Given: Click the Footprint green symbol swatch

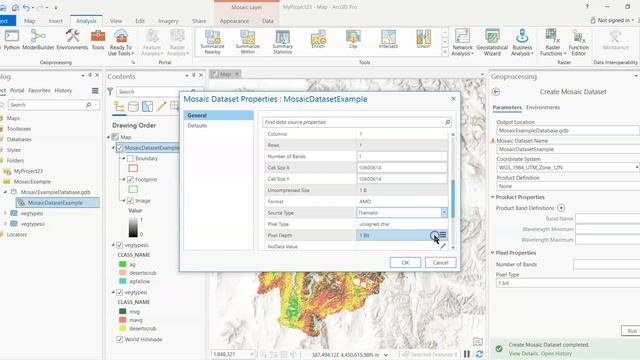Looking at the screenshot, I should 133,189.
